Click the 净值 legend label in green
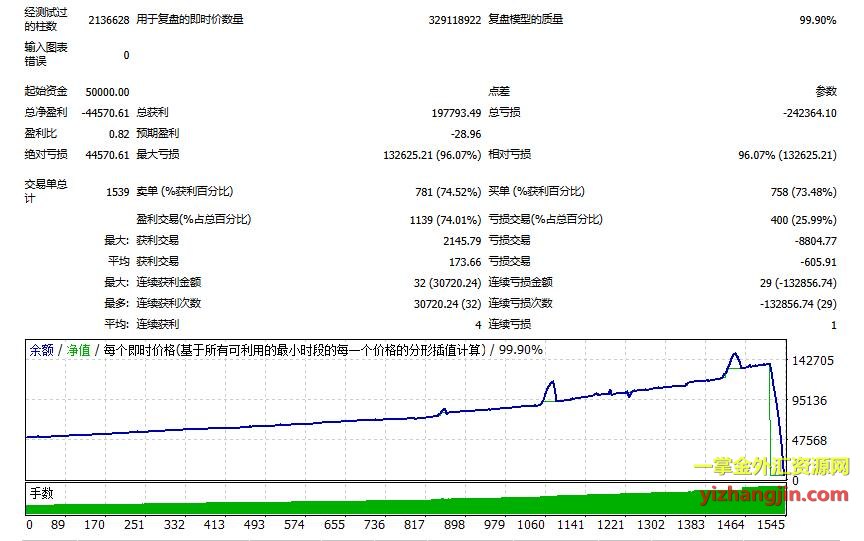The height and width of the screenshot is (541, 864). 78,350
